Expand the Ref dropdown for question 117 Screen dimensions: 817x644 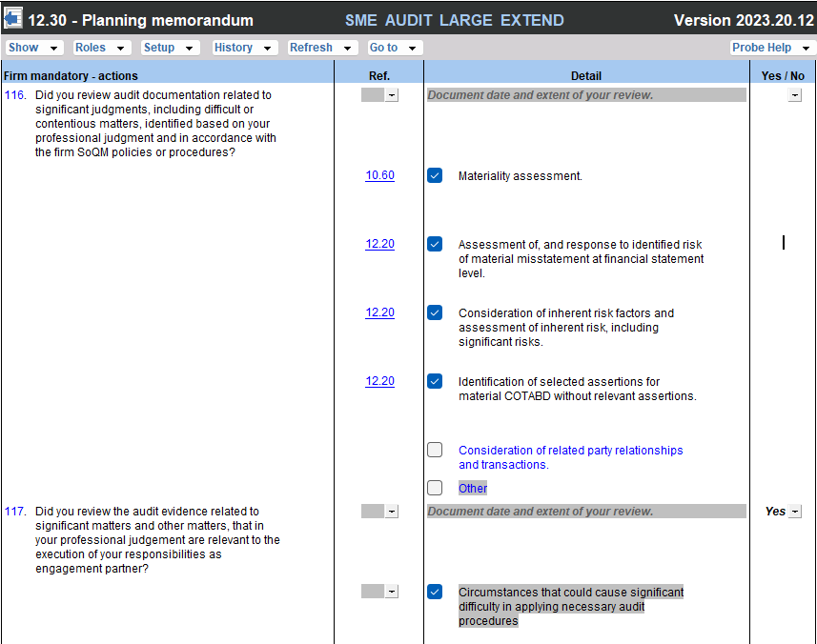click(x=392, y=512)
